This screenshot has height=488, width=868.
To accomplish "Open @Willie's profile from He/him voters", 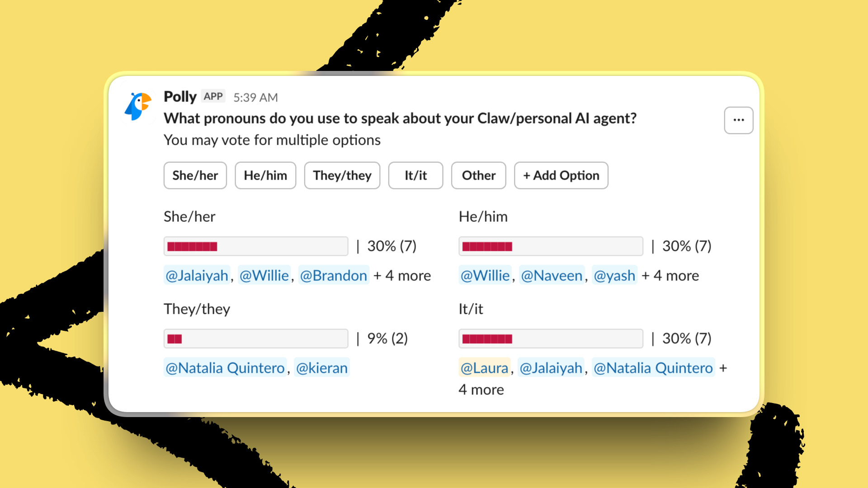I will 484,275.
